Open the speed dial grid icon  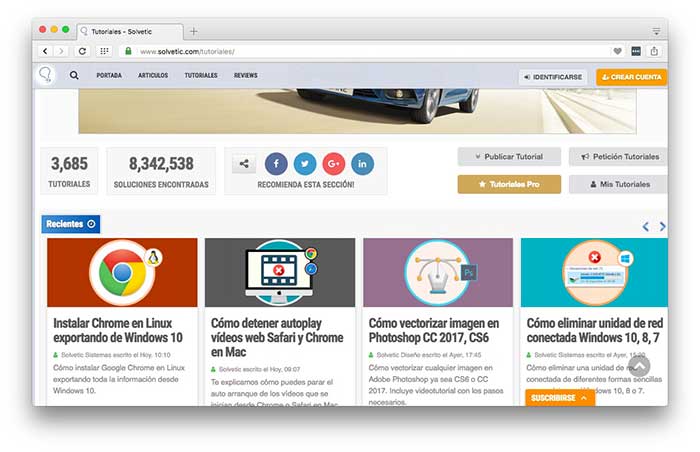tap(104, 51)
